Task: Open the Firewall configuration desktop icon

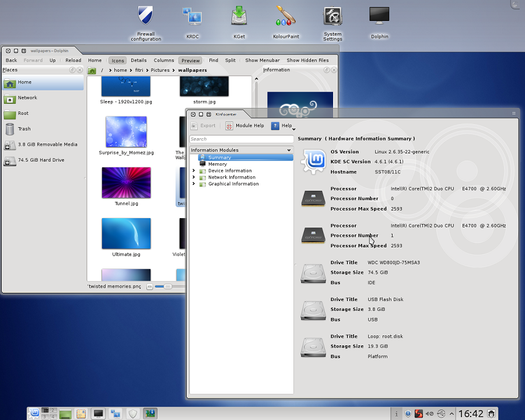Action: coord(146,16)
